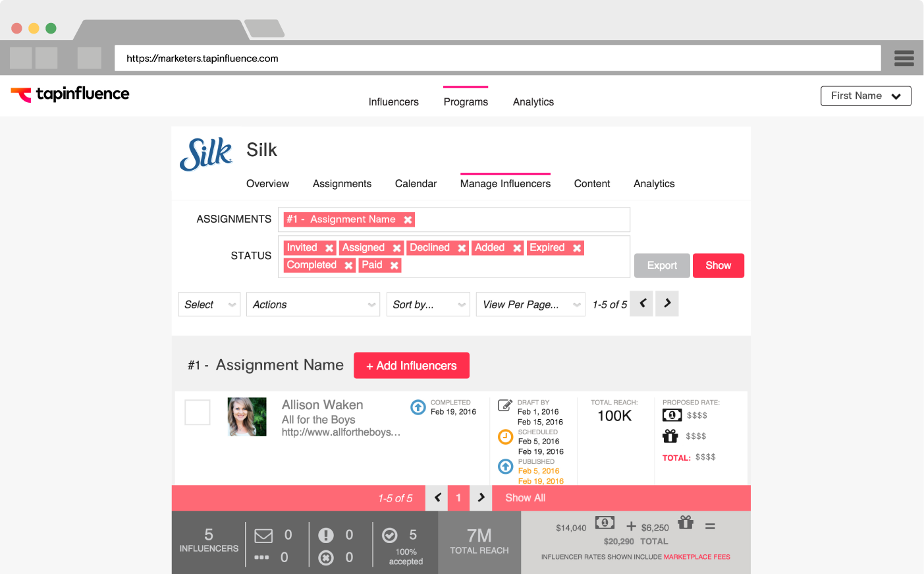Open the Select dropdown
This screenshot has width=924, height=574.
tap(209, 304)
